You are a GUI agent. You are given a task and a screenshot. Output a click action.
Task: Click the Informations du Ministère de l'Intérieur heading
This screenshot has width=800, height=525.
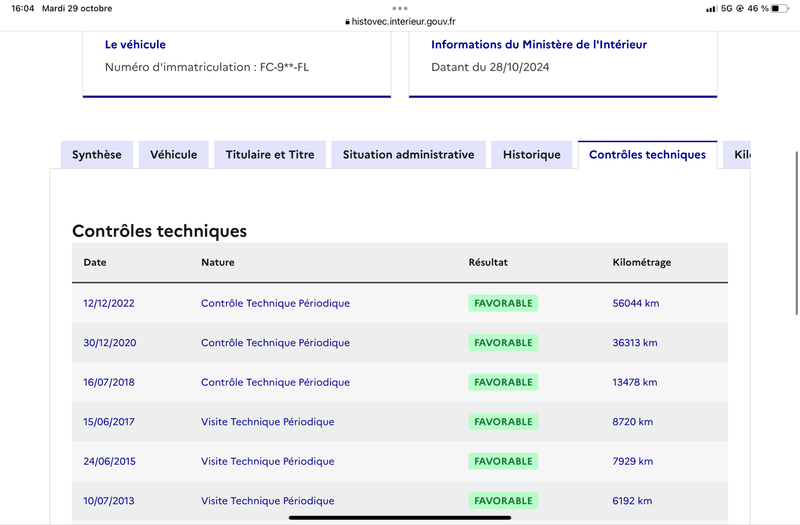[x=539, y=44]
